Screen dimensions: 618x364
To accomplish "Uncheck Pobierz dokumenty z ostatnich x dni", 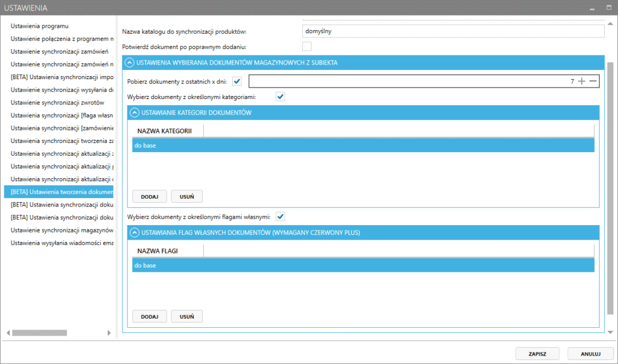I will [x=237, y=81].
